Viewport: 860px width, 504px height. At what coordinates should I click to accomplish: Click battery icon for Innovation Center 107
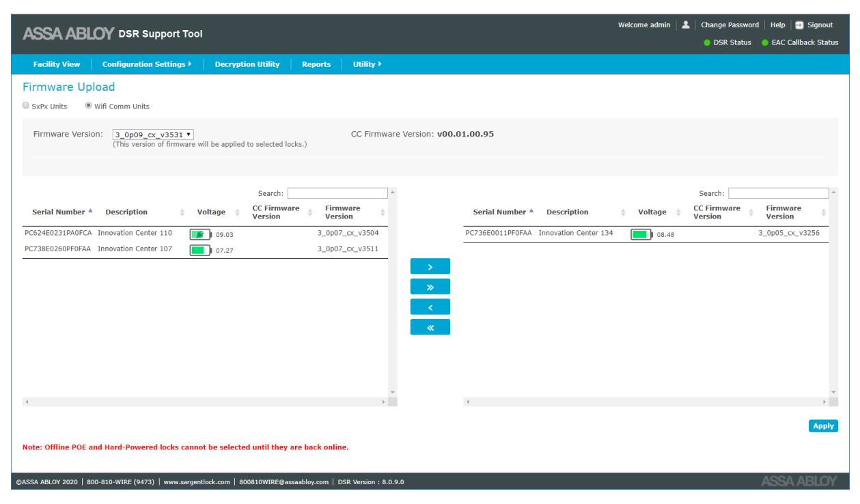point(201,250)
